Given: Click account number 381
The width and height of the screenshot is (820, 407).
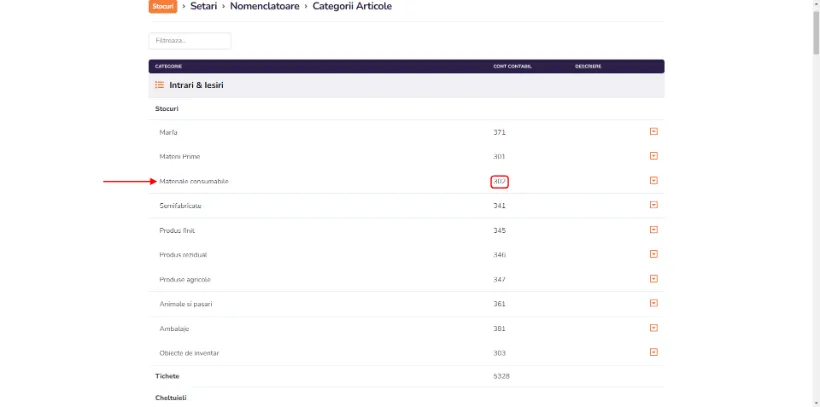Looking at the screenshot, I should pyautogui.click(x=499, y=329).
